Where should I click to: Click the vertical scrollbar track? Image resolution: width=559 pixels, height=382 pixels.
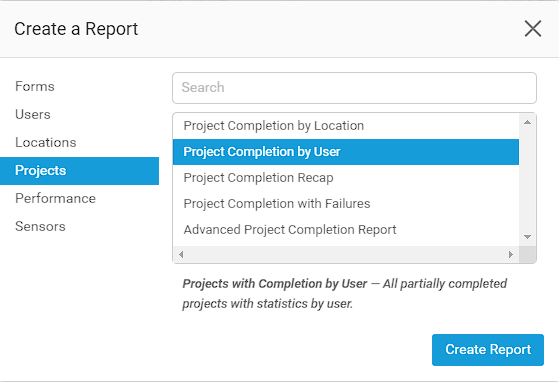528,180
